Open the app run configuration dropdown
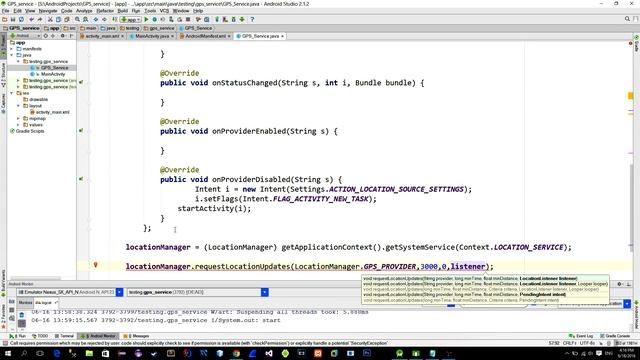 [131, 19]
